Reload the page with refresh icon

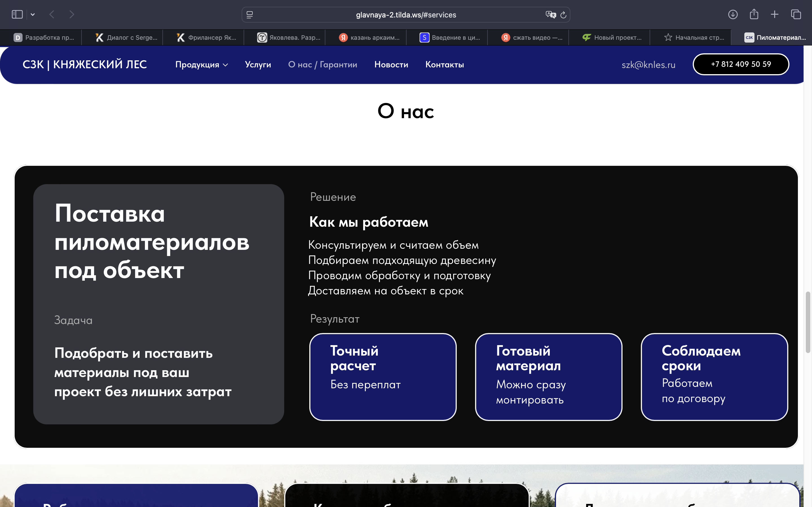point(563,15)
